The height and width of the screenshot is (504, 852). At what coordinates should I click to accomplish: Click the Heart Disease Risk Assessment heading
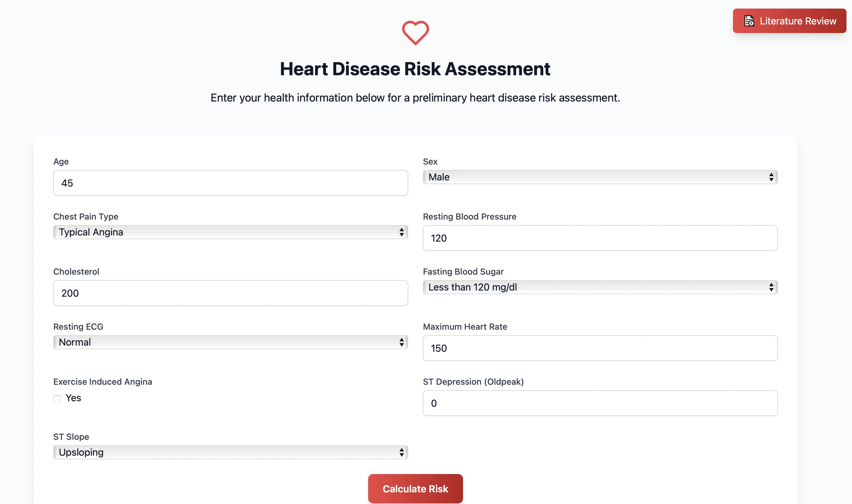pyautogui.click(x=415, y=69)
